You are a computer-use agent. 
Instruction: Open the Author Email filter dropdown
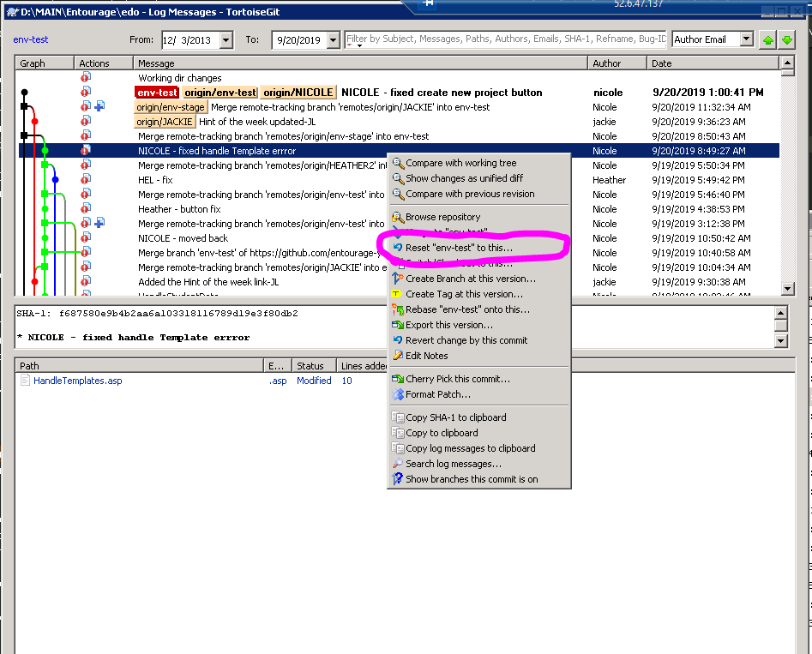click(x=746, y=39)
